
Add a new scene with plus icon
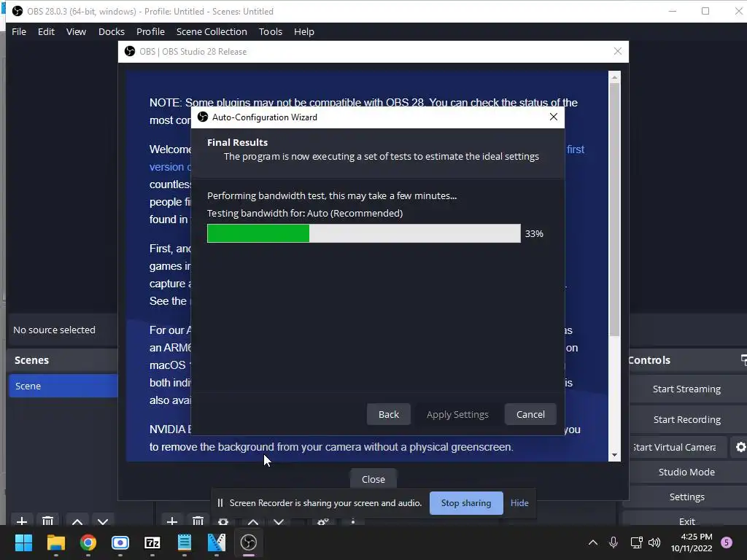click(x=22, y=521)
